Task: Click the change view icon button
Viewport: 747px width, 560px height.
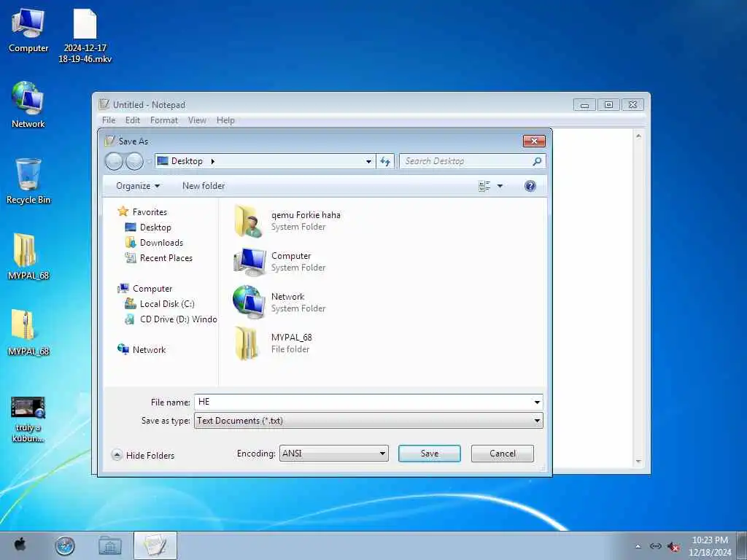Action: pyautogui.click(x=484, y=186)
